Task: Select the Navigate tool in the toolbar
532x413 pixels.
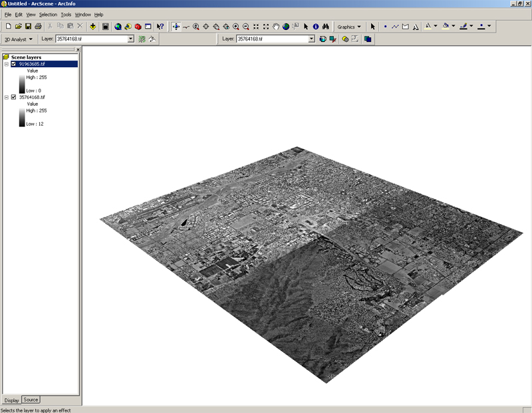Action: (176, 27)
